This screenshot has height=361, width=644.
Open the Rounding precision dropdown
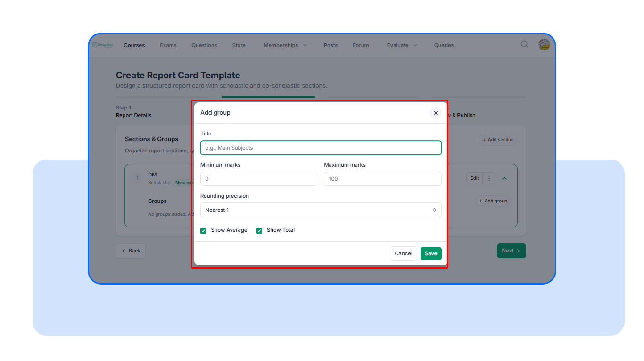(x=321, y=210)
